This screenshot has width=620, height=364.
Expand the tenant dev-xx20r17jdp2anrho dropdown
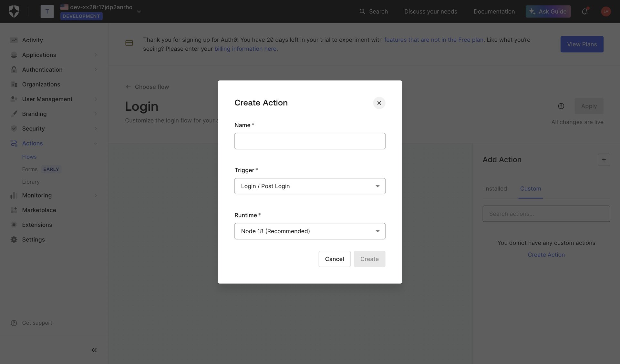click(139, 11)
